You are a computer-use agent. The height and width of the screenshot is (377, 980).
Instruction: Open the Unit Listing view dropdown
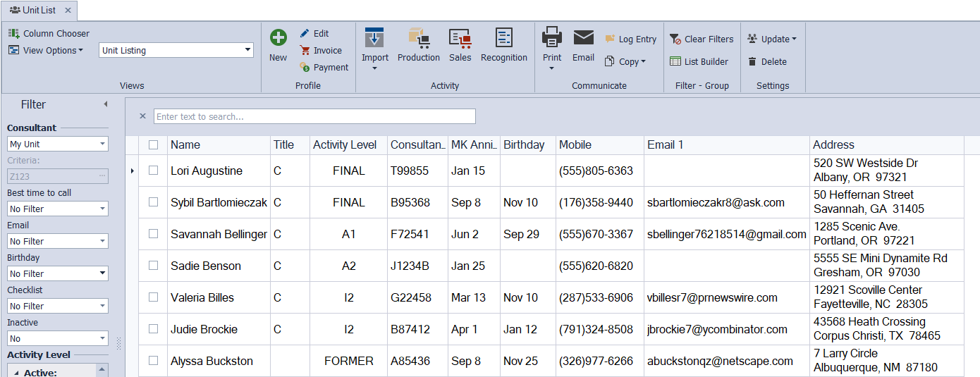coord(247,50)
